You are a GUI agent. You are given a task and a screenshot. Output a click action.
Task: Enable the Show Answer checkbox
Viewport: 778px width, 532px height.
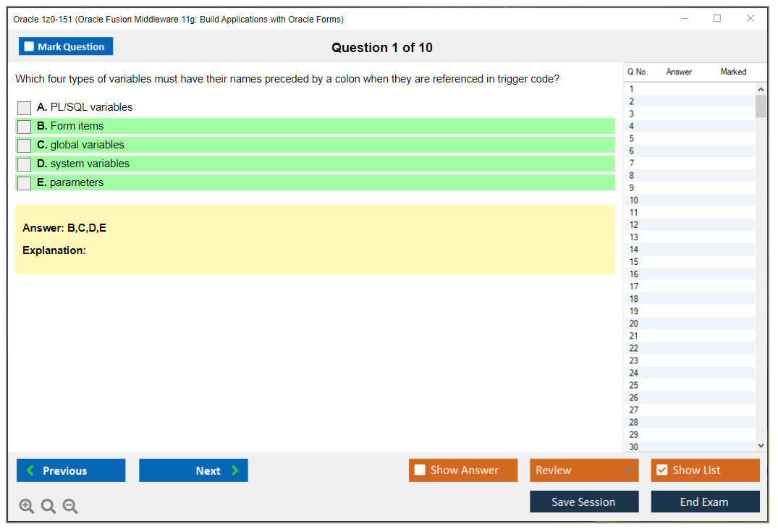pyautogui.click(x=420, y=470)
